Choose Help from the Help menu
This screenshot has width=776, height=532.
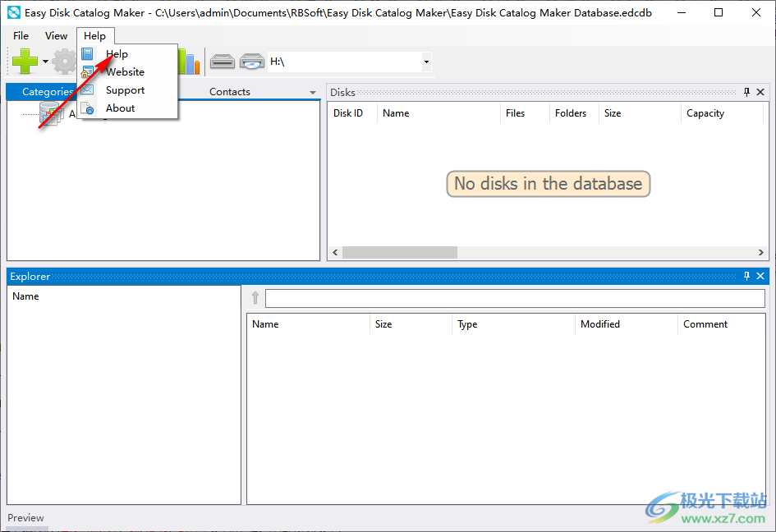click(127, 54)
